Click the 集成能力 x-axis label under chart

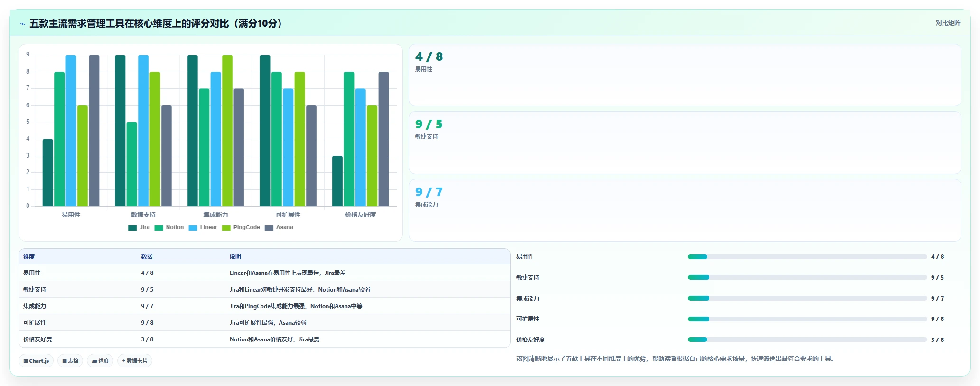(215, 215)
